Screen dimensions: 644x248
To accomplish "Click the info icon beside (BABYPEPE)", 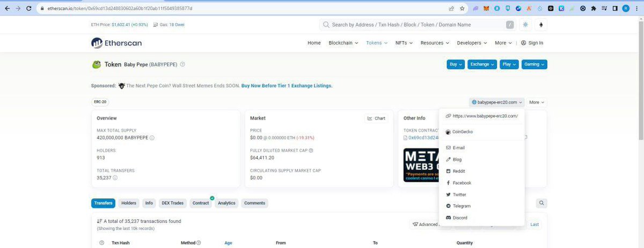I will pos(182,64).
